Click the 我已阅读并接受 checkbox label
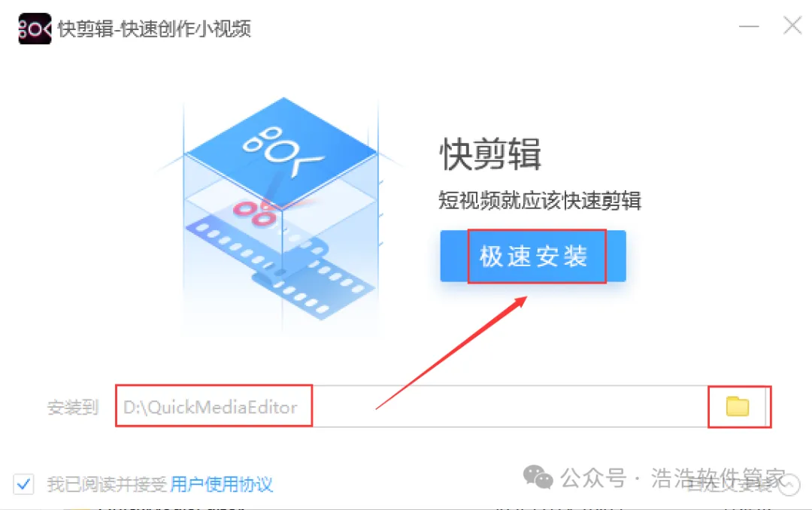The width and height of the screenshot is (812, 510). point(108,484)
